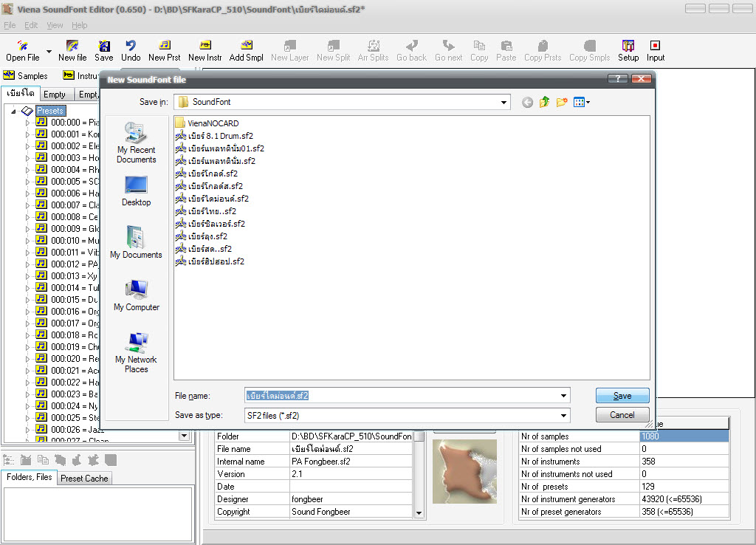Click the dialog help question mark button
This screenshot has width=756, height=545.
pyautogui.click(x=618, y=78)
